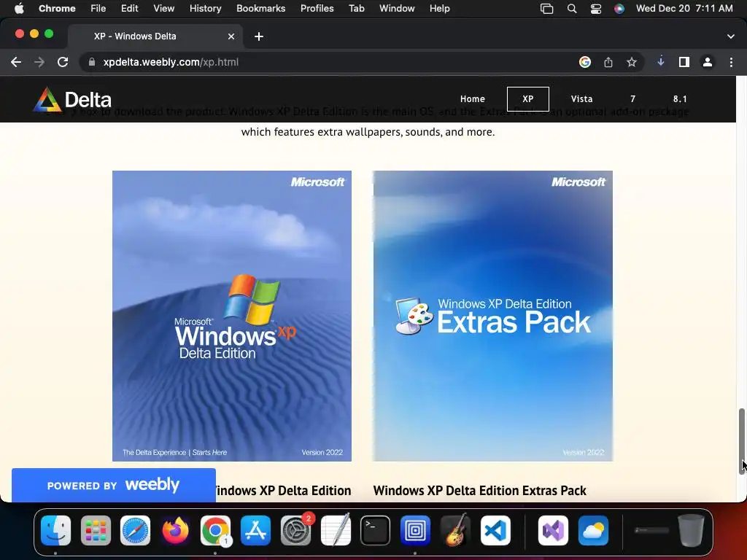
Task: Open the 7 navigation link
Action: tap(632, 99)
